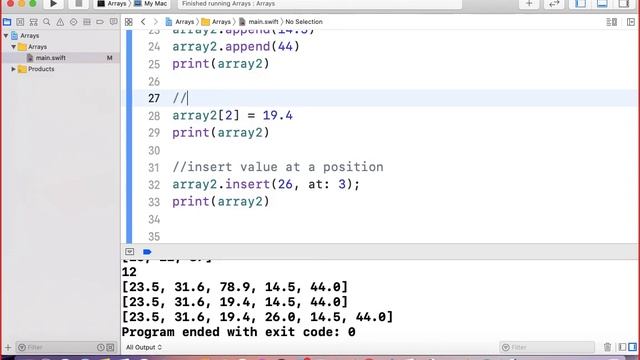Click No Selection in jump bar
This screenshot has height=360, width=640.
[304, 22]
